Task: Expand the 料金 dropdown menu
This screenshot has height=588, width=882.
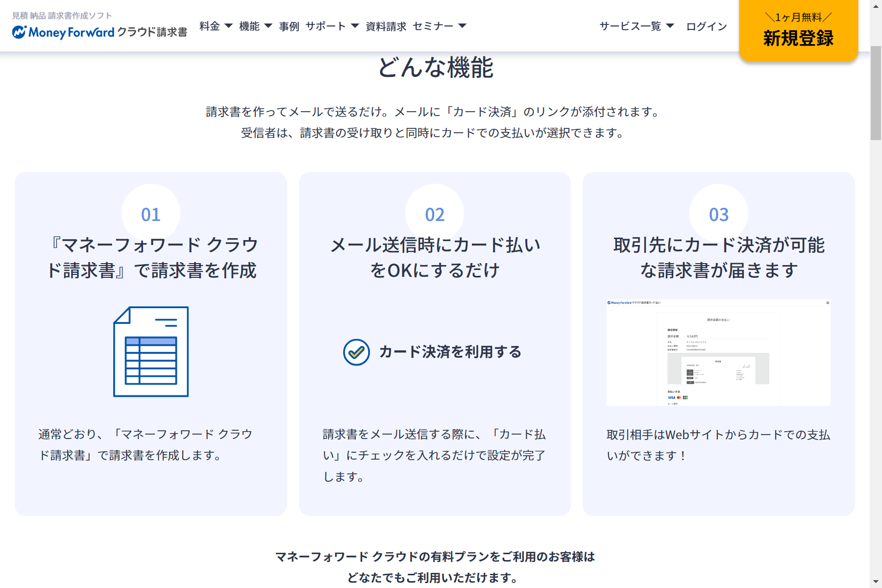Action: tap(216, 26)
